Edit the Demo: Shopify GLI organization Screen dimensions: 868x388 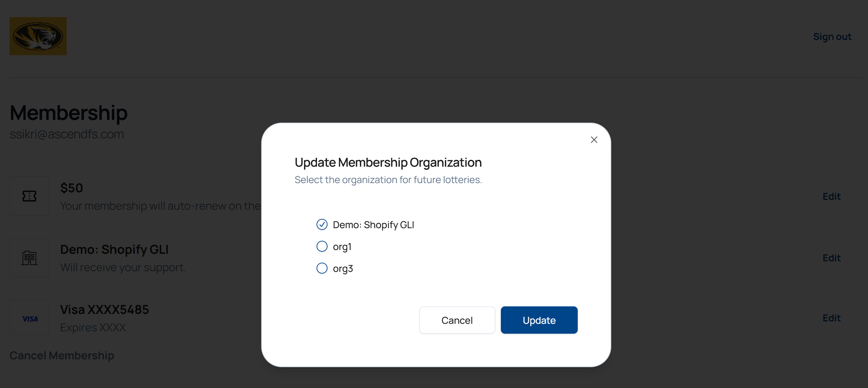(831, 258)
